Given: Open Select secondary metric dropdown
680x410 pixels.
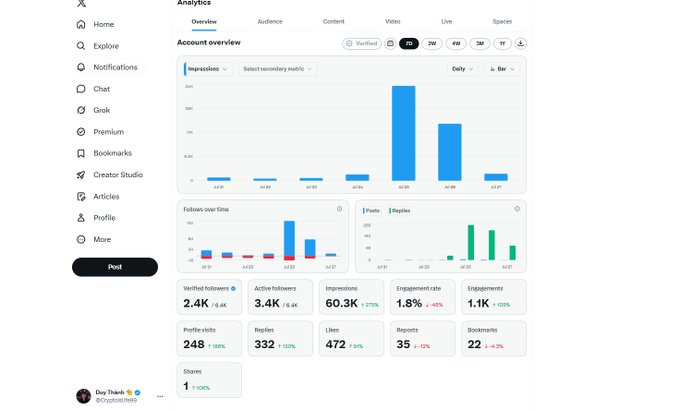Looking at the screenshot, I should coord(278,69).
